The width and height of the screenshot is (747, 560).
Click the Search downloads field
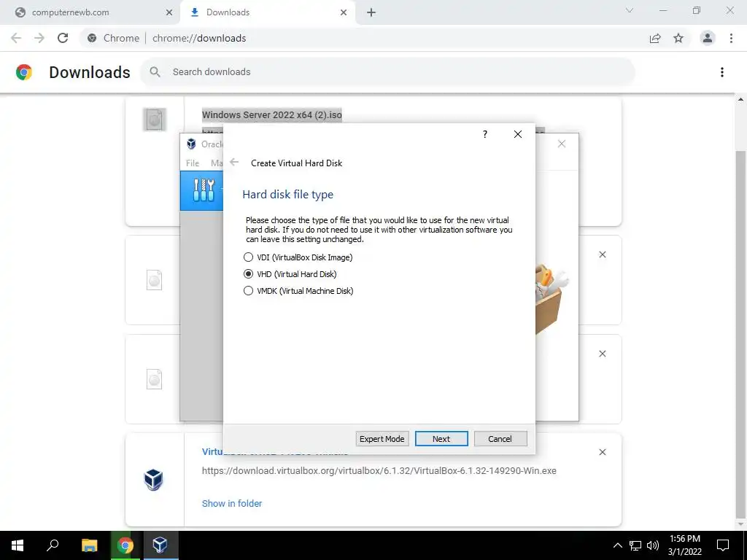tap(388, 72)
